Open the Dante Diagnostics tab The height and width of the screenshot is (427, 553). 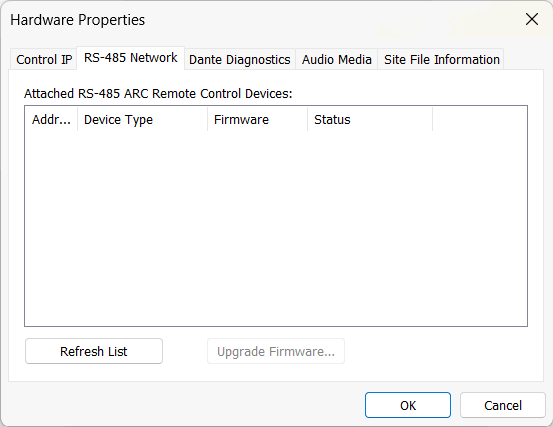coord(239,59)
